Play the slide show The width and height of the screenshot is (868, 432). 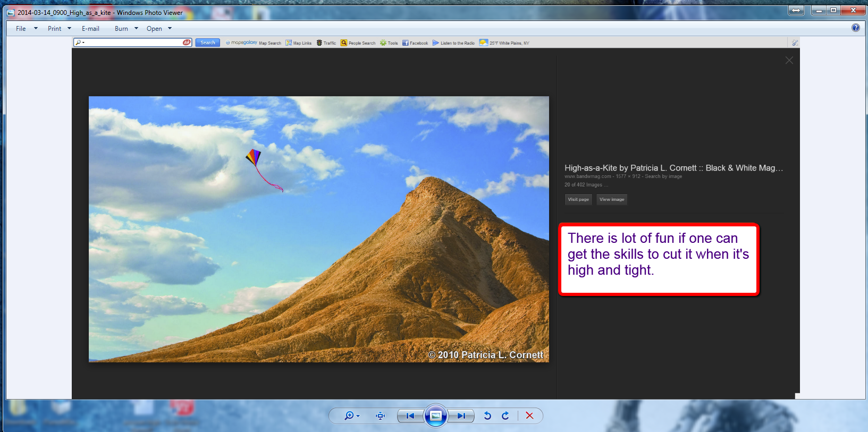(x=435, y=416)
